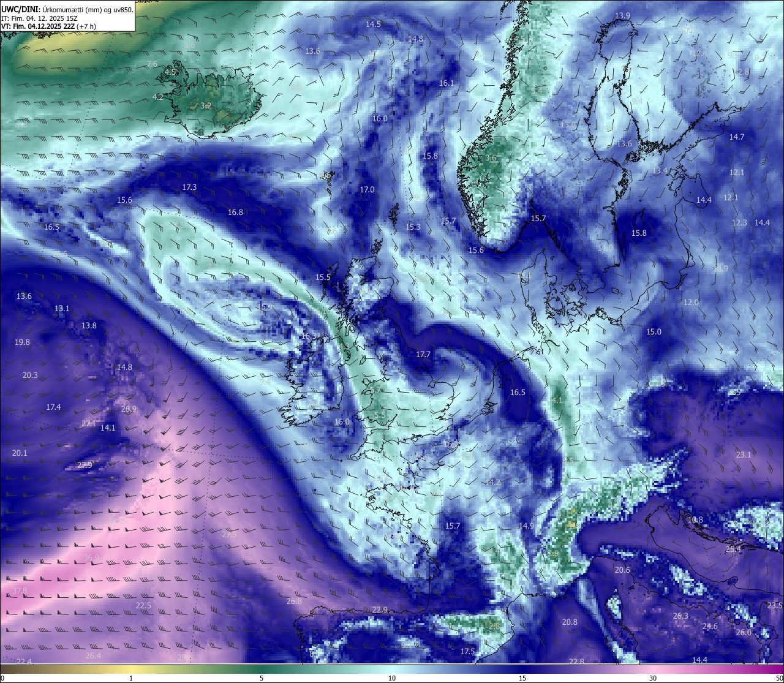The height and width of the screenshot is (683, 784).
Task: Click the map value '12.0' near the Baltic coast
Action: 691,303
